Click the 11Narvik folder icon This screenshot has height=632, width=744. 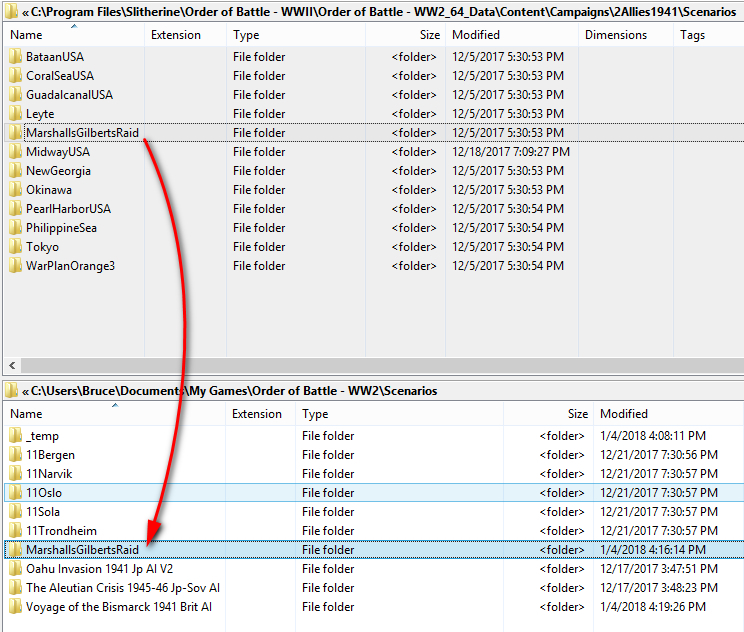(16, 473)
